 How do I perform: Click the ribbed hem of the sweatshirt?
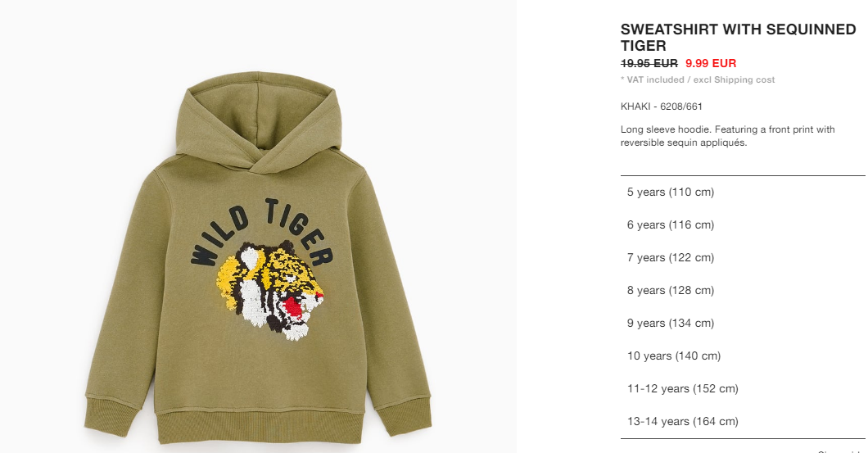click(260, 428)
